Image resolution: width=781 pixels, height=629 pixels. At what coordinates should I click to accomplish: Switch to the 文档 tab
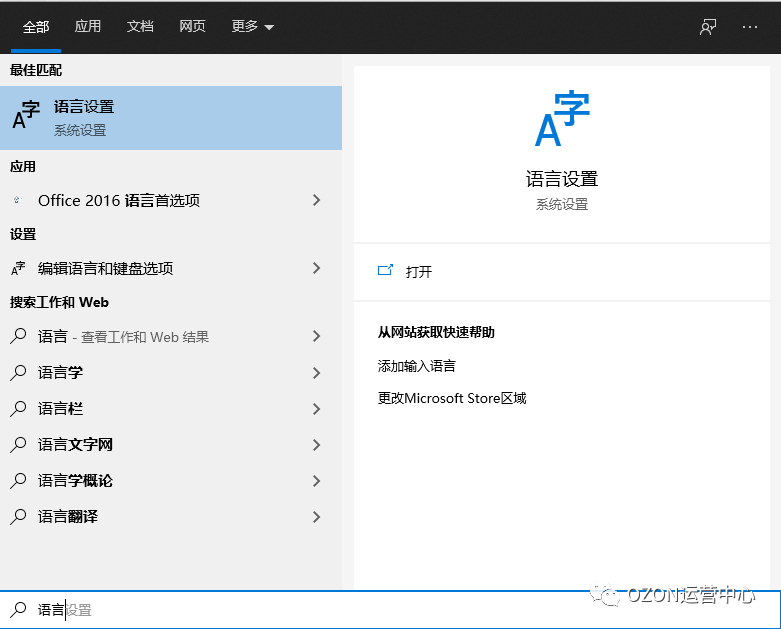(140, 26)
